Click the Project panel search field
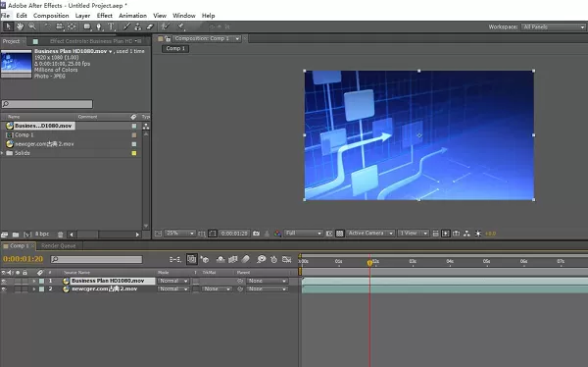This screenshot has height=367, width=588. click(47, 104)
